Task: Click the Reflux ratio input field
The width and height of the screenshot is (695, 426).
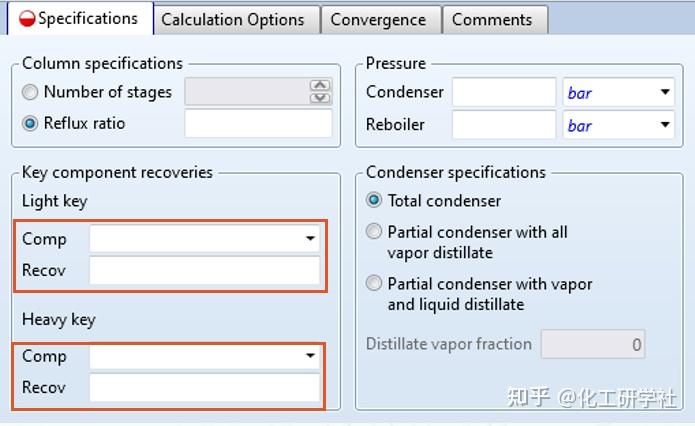Action: pos(258,123)
